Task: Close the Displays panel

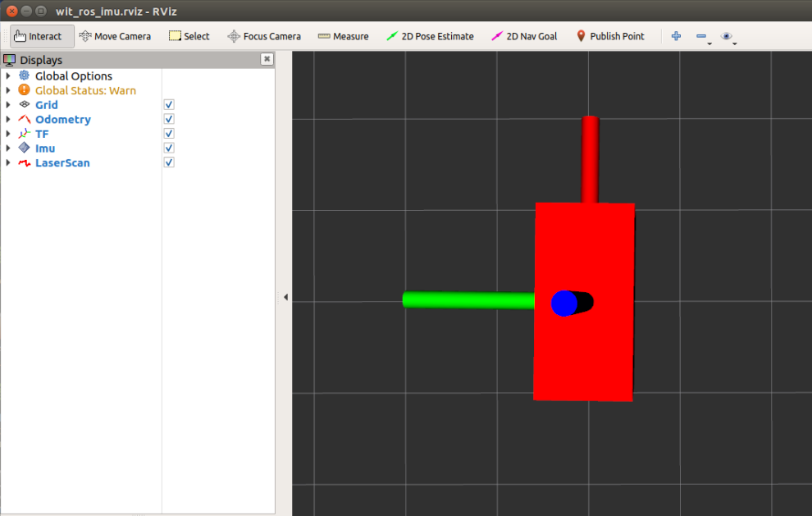Action: (267, 59)
